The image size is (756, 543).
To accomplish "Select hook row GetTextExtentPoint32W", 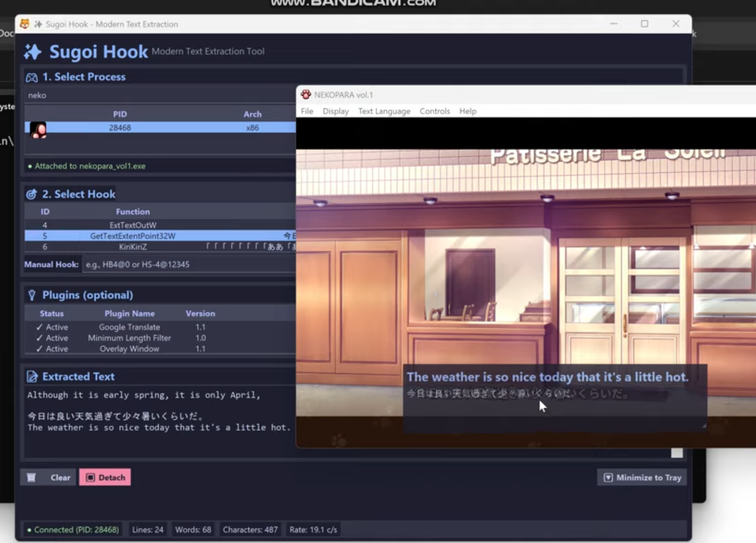I will [x=160, y=236].
